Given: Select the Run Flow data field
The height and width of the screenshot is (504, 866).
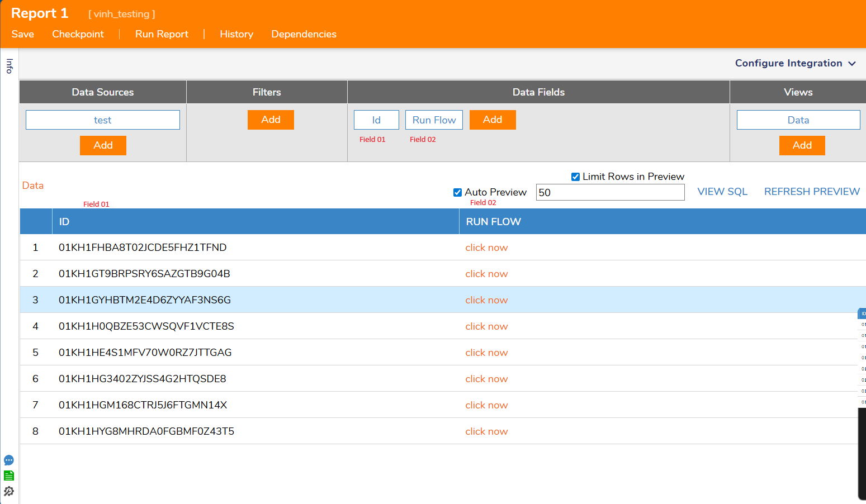Looking at the screenshot, I should (x=434, y=120).
